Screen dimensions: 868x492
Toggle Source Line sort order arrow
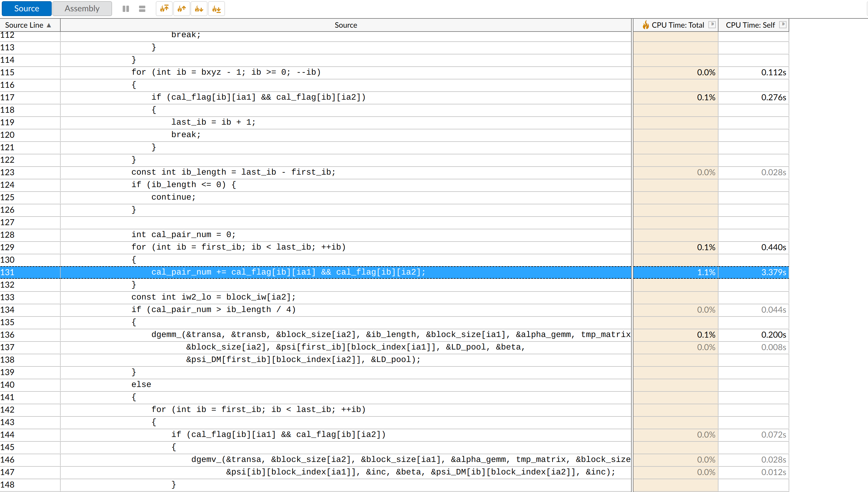pos(49,25)
